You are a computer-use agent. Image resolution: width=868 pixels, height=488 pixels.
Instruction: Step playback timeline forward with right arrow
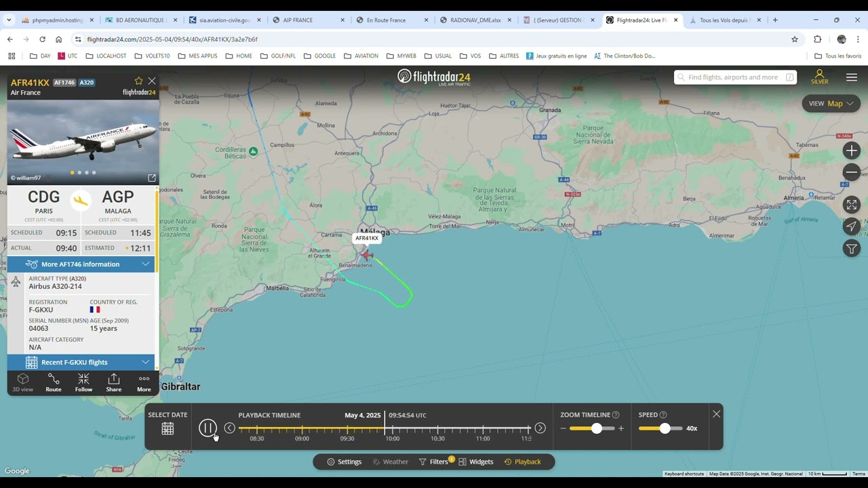click(x=540, y=428)
